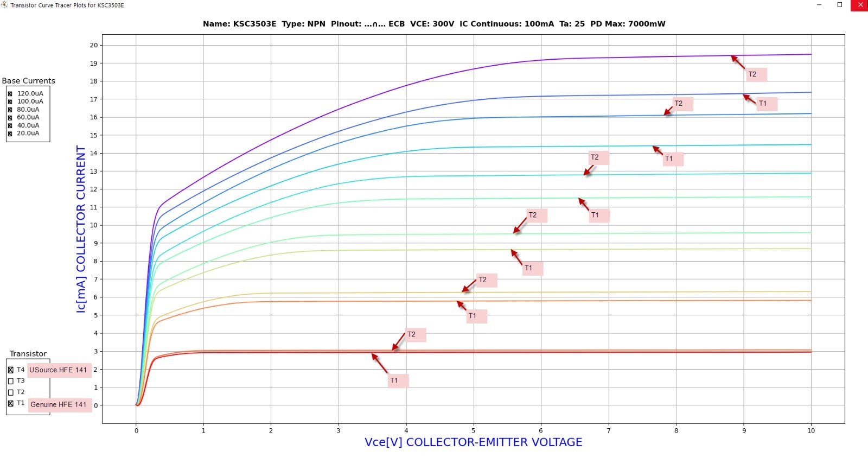
Task: Click 'VCE: 300V' in the plot title
Action: click(432, 24)
